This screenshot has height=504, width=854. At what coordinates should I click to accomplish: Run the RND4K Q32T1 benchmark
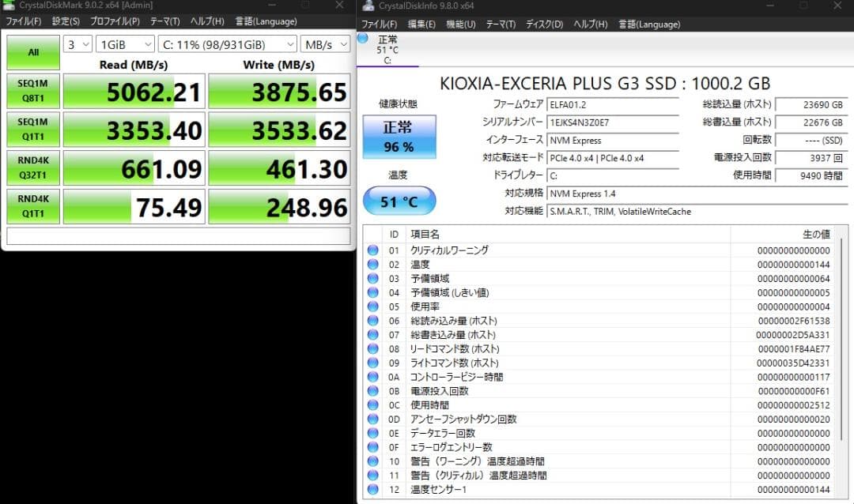point(33,167)
